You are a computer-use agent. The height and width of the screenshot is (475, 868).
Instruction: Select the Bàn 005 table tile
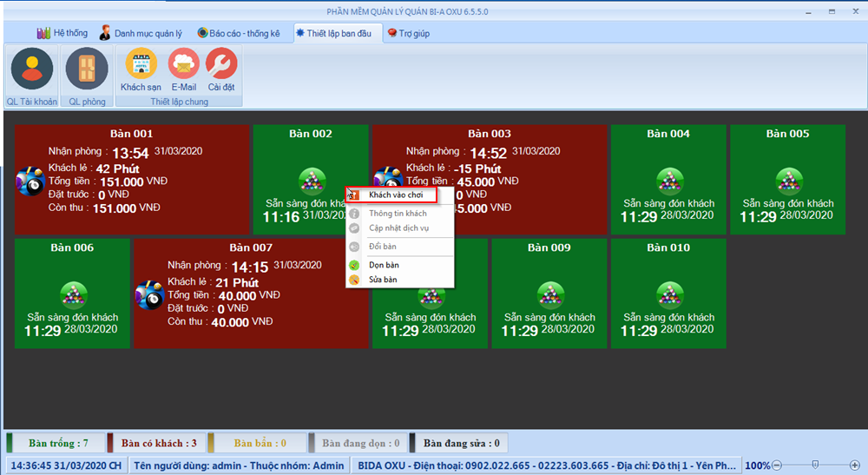point(787,179)
